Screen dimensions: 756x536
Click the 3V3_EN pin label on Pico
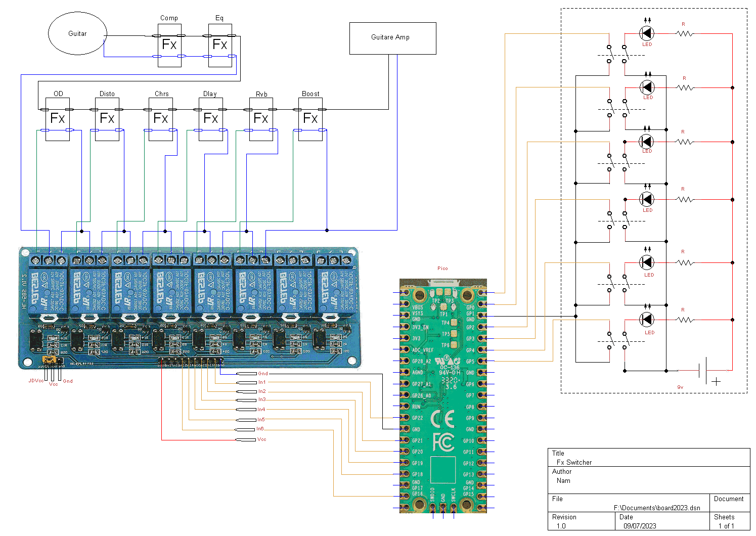coord(420,327)
